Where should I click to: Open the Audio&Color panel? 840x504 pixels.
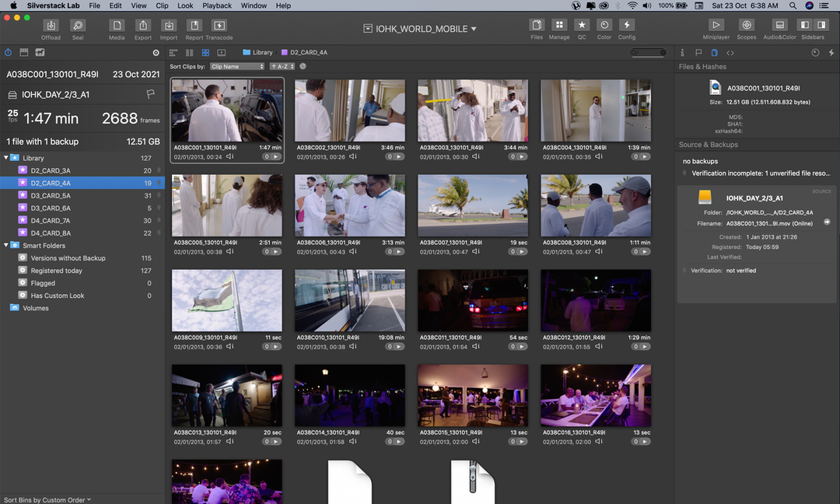(x=780, y=26)
